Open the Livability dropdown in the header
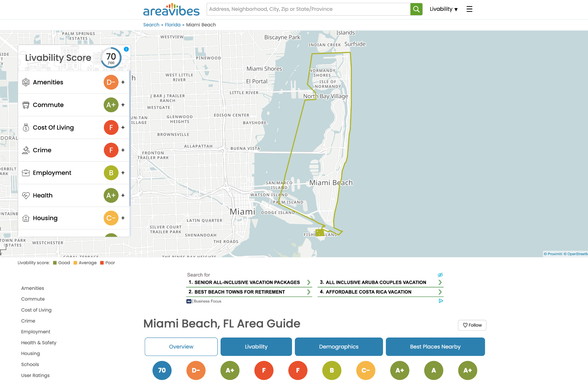 point(443,9)
